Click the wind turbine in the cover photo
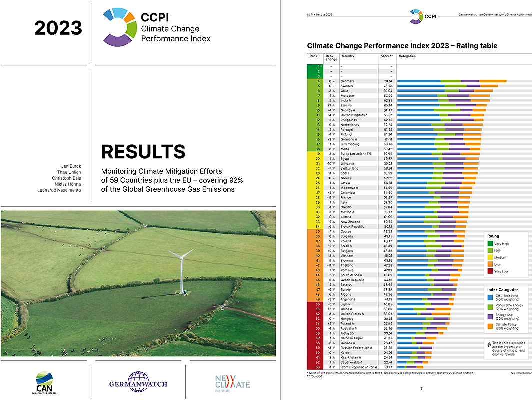 click(x=181, y=270)
